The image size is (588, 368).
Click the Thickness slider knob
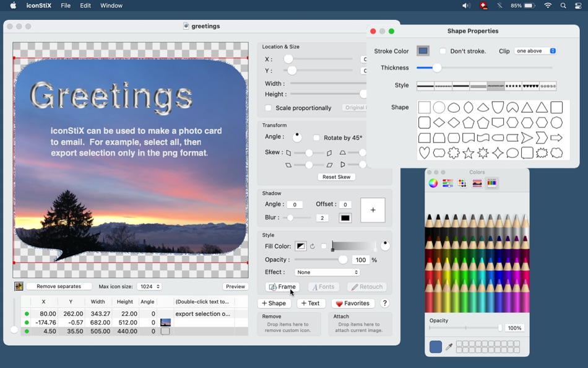coord(437,68)
